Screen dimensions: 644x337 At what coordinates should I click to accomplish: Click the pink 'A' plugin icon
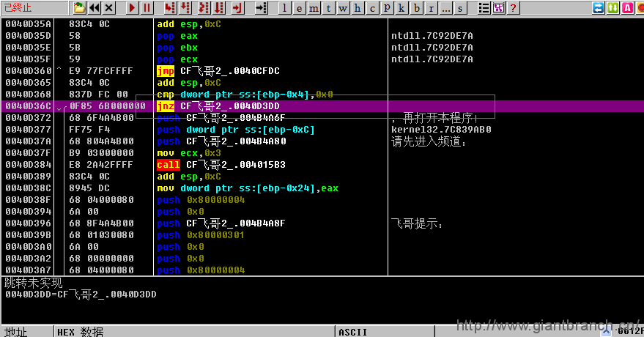pyautogui.click(x=628, y=8)
